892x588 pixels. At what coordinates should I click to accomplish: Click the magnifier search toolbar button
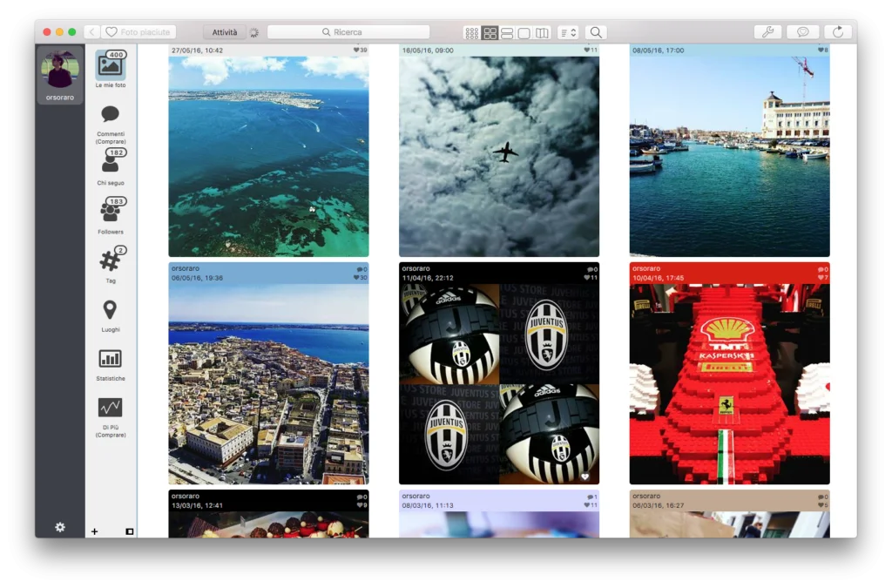tap(596, 33)
